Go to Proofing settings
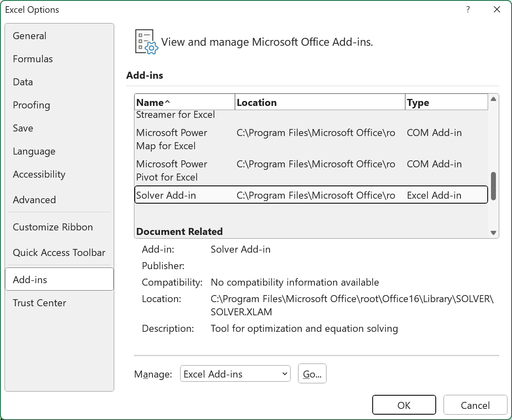Screen dimensions: 512x420 coord(59,105)
